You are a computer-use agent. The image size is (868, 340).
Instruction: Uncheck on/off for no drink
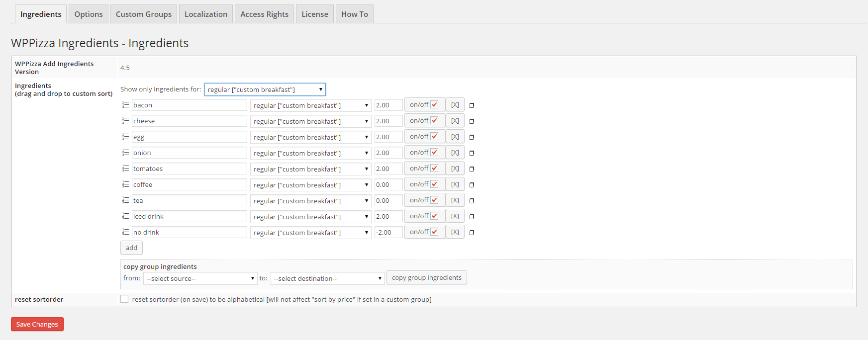pos(434,232)
